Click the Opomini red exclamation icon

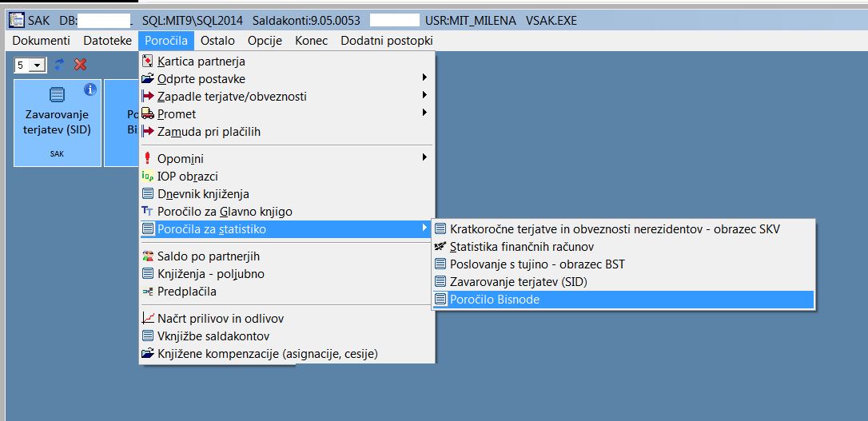(147, 158)
